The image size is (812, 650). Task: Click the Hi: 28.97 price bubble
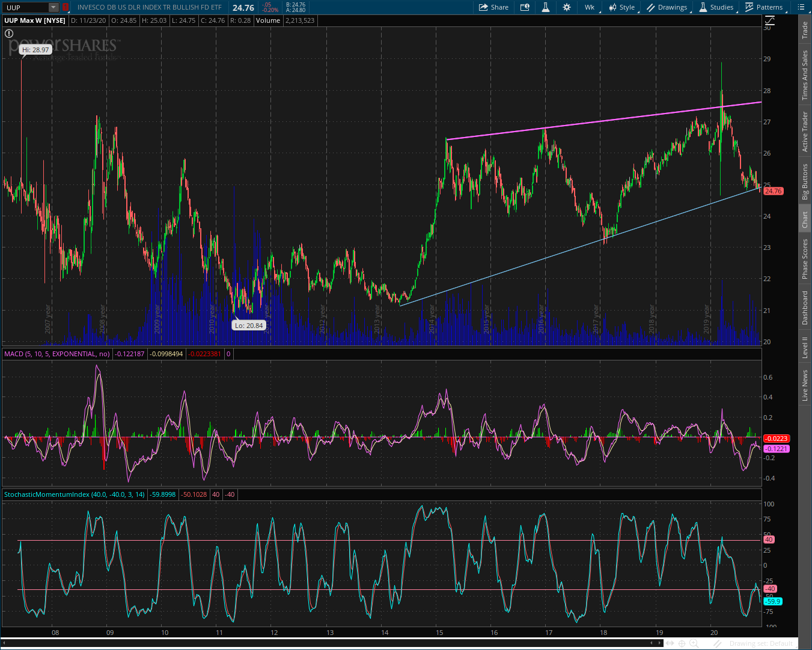click(35, 50)
